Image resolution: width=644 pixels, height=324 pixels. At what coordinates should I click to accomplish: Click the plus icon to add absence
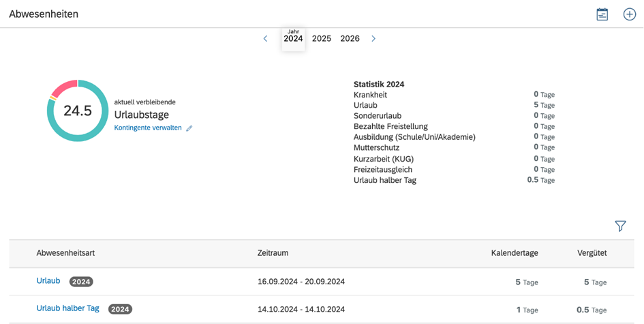point(629,14)
